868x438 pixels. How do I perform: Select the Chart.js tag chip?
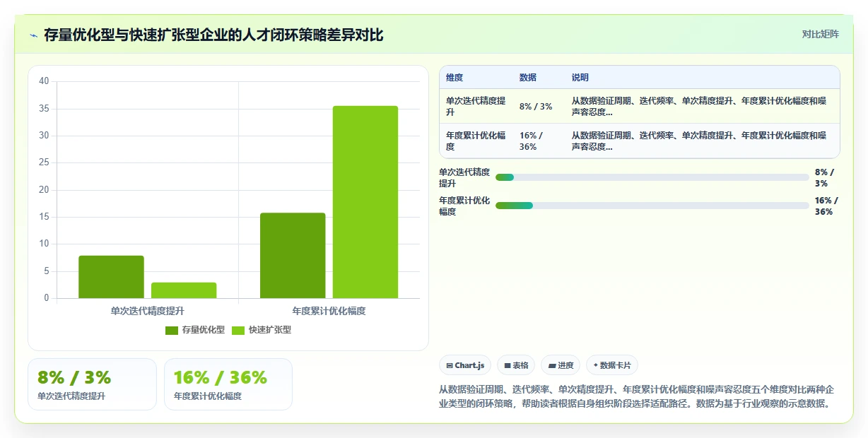click(465, 365)
